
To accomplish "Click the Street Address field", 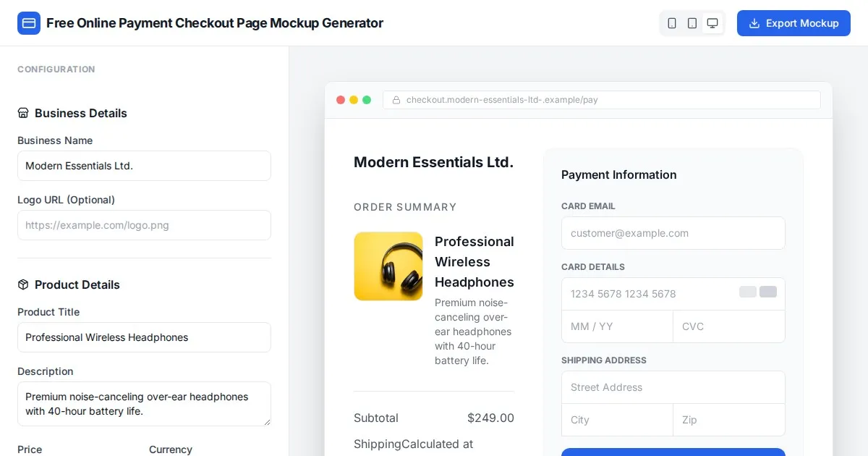I will [673, 387].
